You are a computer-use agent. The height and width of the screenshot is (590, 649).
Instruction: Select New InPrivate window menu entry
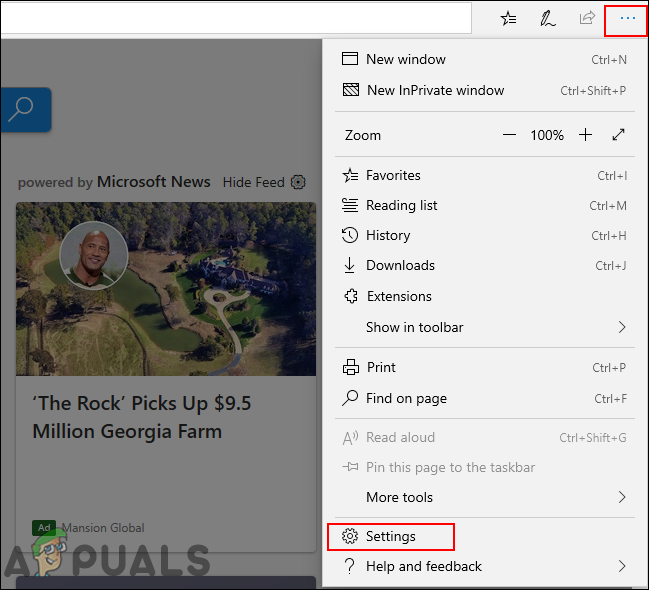(x=484, y=90)
